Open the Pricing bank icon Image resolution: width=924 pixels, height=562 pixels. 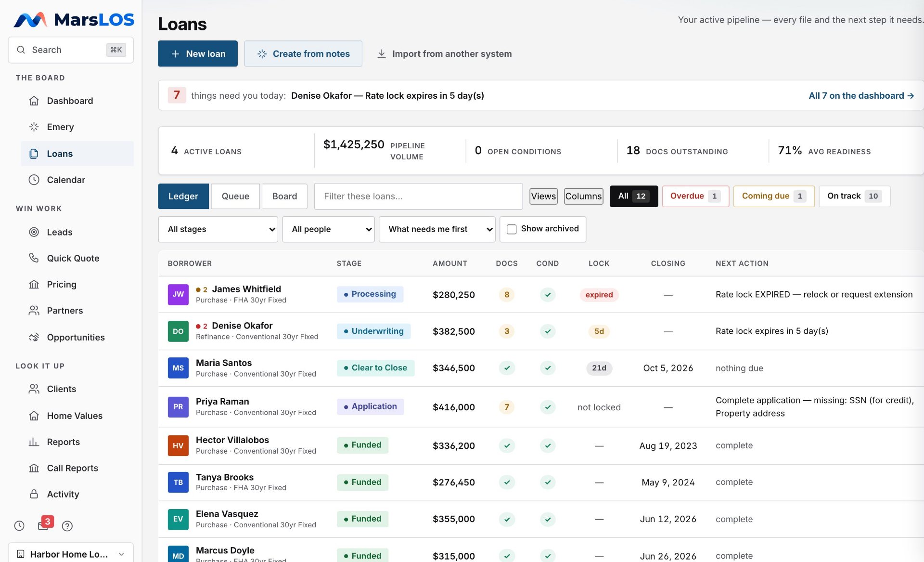coord(34,284)
